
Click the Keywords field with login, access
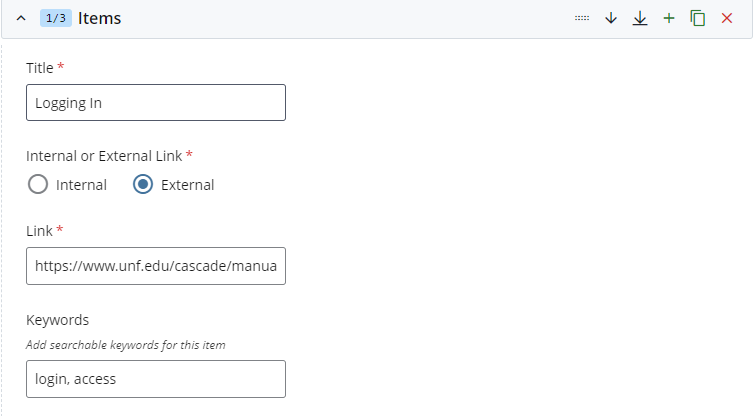coord(156,379)
